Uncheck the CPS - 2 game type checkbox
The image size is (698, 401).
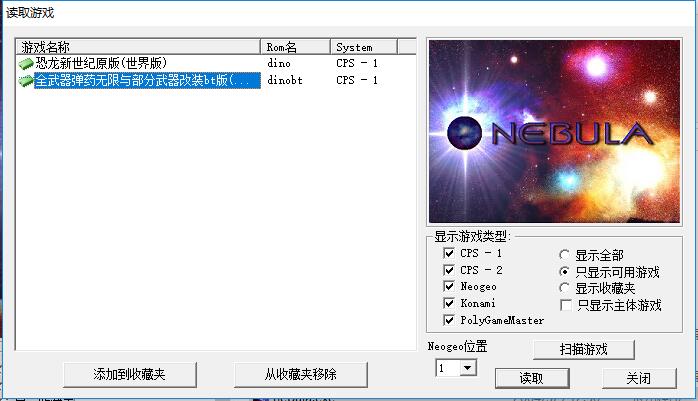(449, 270)
